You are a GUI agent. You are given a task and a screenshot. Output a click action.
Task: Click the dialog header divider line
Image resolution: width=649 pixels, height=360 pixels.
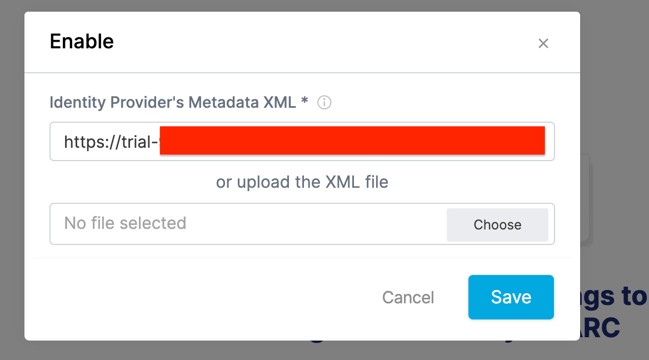(x=302, y=73)
